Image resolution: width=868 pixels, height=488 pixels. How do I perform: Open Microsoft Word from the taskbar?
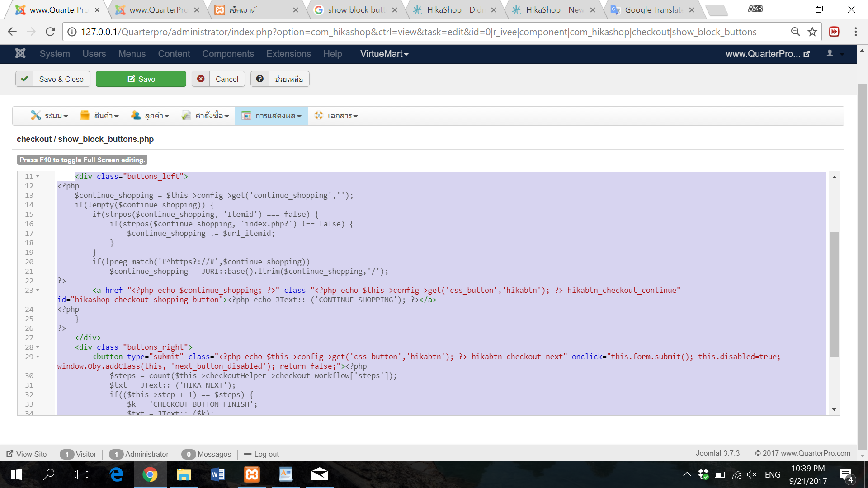pyautogui.click(x=217, y=474)
